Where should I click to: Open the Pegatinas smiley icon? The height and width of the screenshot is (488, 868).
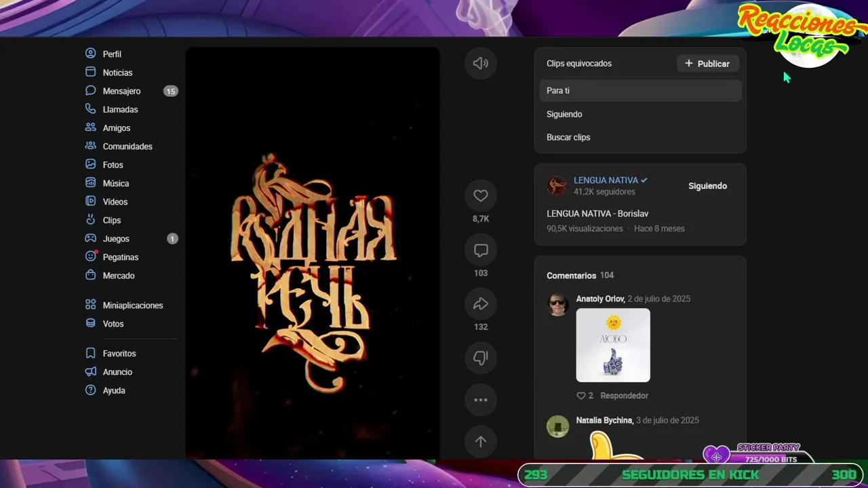tap(90, 257)
